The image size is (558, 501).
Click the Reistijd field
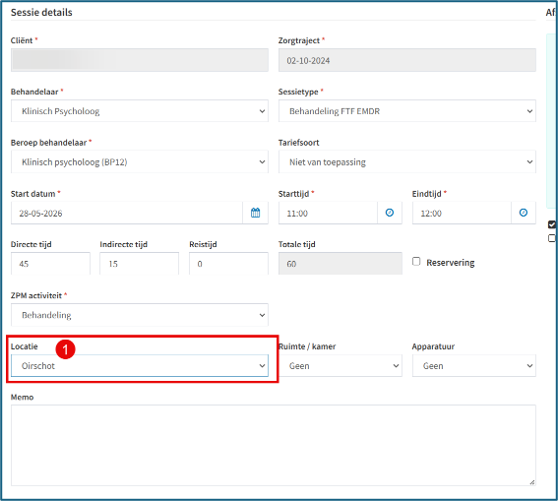(x=228, y=264)
